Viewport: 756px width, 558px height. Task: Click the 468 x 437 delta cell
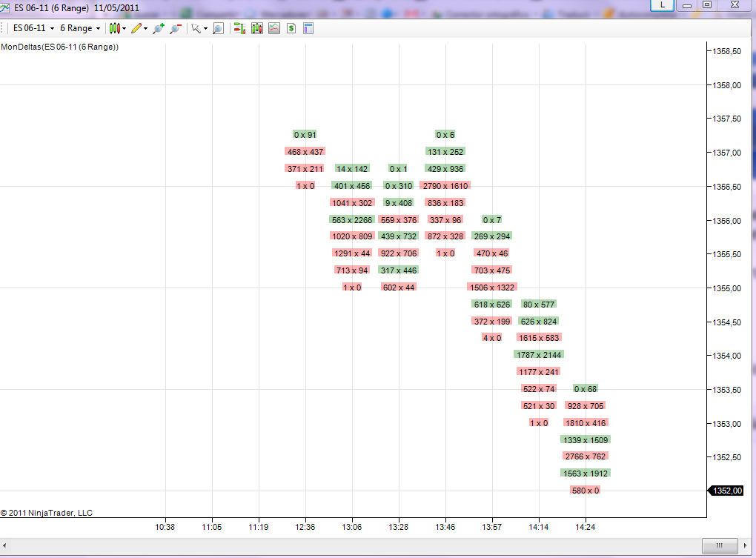305,152
